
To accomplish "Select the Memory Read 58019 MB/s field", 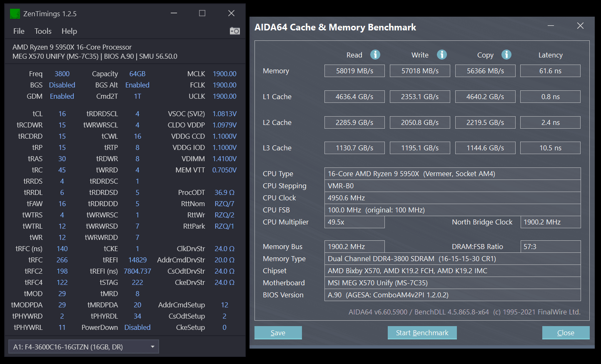I will click(354, 71).
